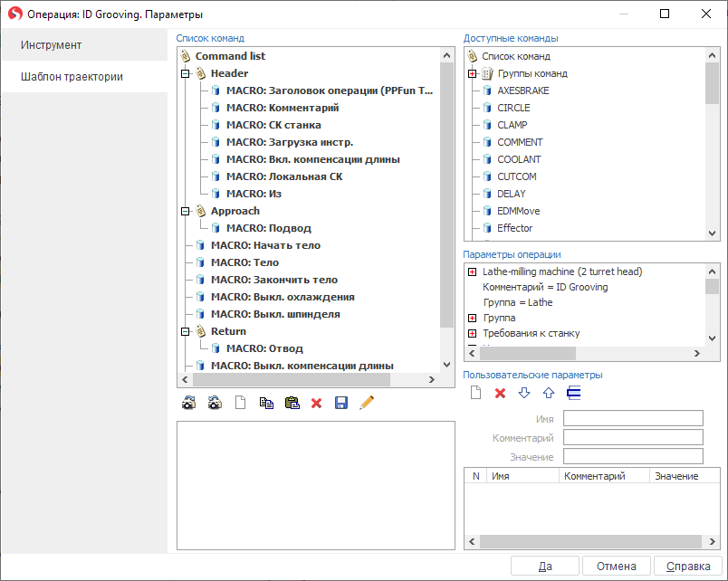Move user parameter up with blue arrow
The height and width of the screenshot is (581, 728).
[x=549, y=393]
